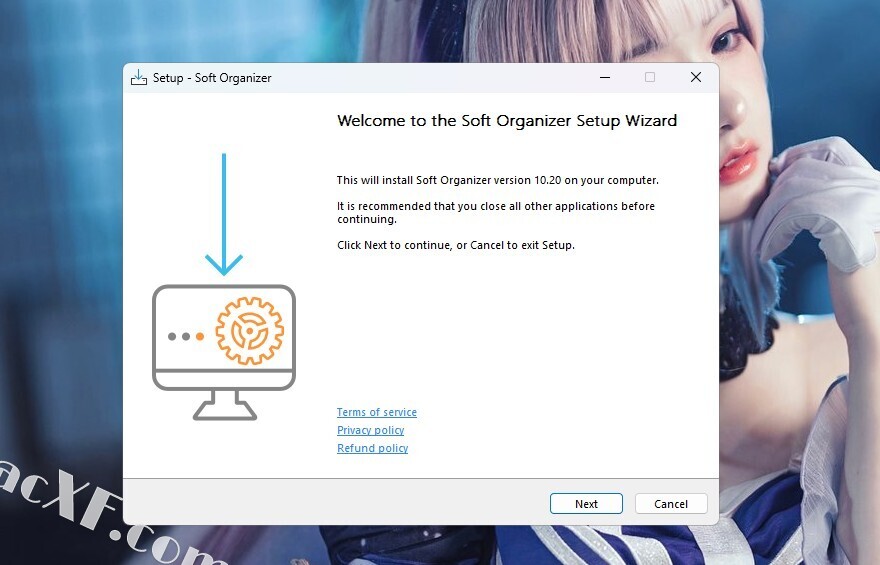The height and width of the screenshot is (565, 880).
Task: Click Next to continue the setup
Action: tap(586, 503)
